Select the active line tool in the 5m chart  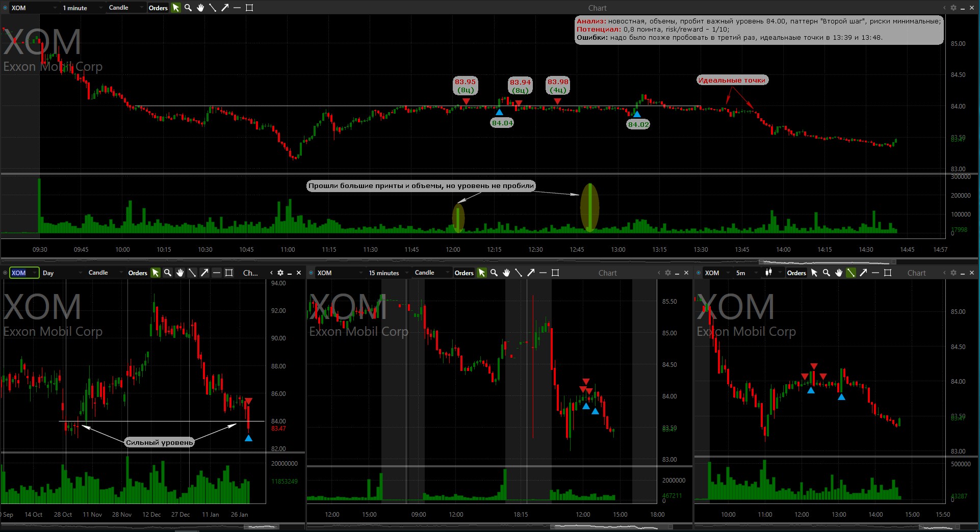851,273
